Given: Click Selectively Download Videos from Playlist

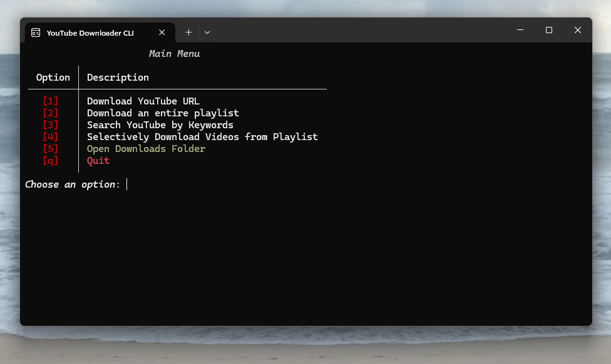Looking at the screenshot, I should (202, 137).
